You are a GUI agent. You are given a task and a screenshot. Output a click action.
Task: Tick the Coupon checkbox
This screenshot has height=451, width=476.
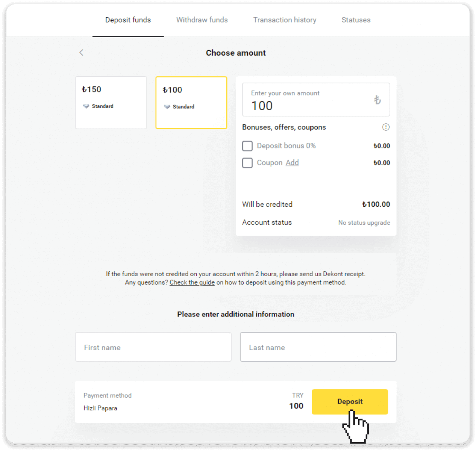[247, 163]
